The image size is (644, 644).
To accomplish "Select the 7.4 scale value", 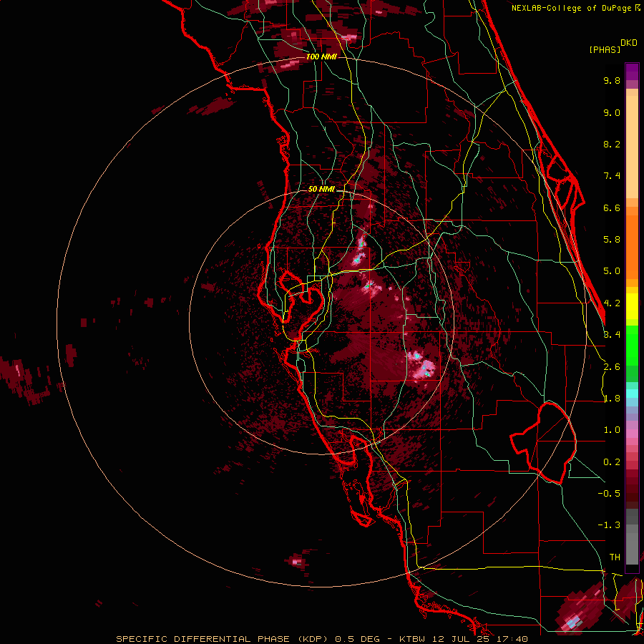I will pyautogui.click(x=612, y=176).
